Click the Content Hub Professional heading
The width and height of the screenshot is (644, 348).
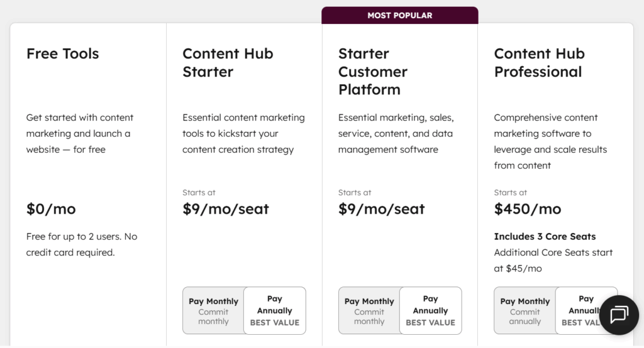point(539,63)
